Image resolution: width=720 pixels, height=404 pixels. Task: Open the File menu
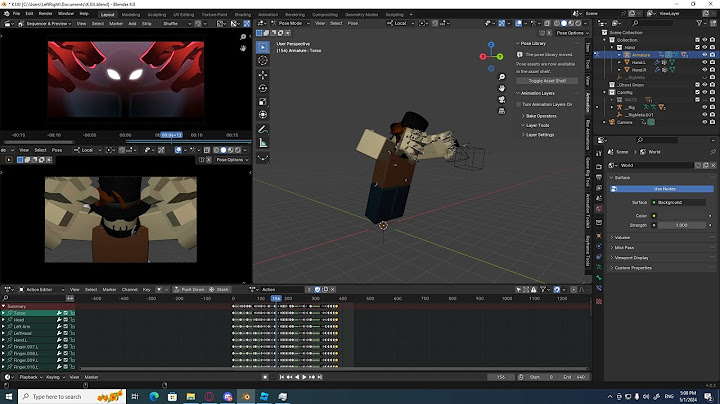point(17,14)
